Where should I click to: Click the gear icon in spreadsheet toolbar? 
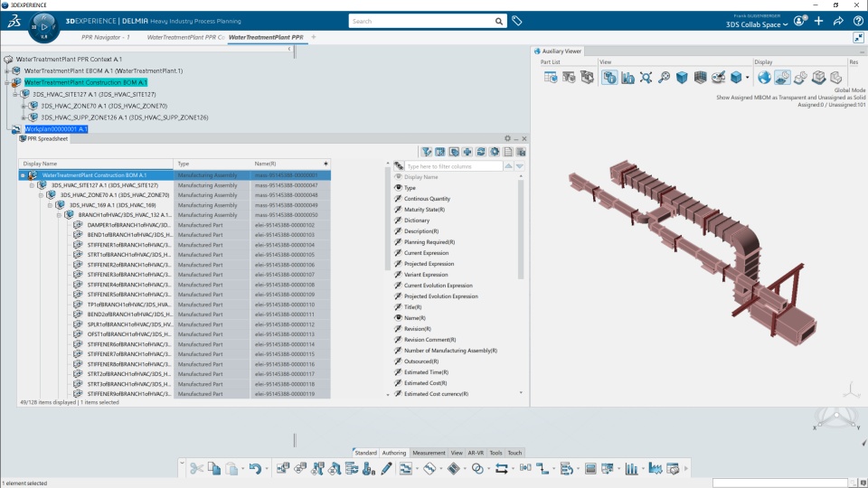click(x=495, y=152)
